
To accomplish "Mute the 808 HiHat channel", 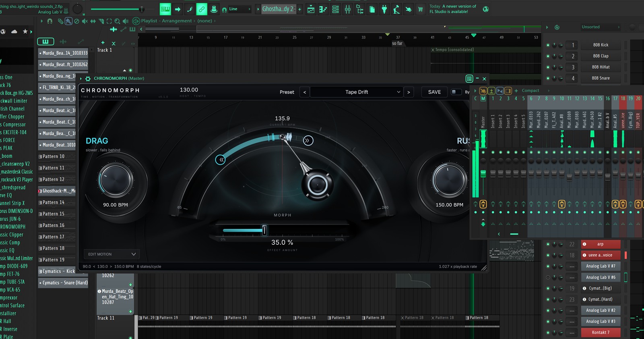I will pos(548,67).
